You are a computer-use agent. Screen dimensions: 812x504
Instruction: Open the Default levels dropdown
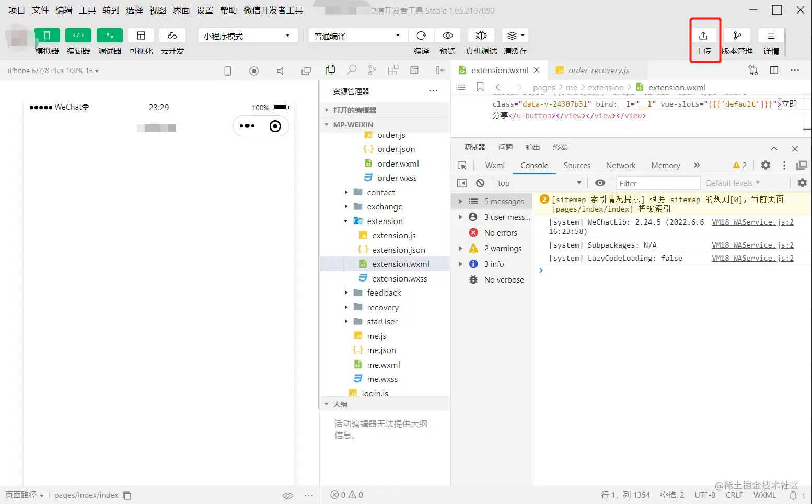[733, 183]
